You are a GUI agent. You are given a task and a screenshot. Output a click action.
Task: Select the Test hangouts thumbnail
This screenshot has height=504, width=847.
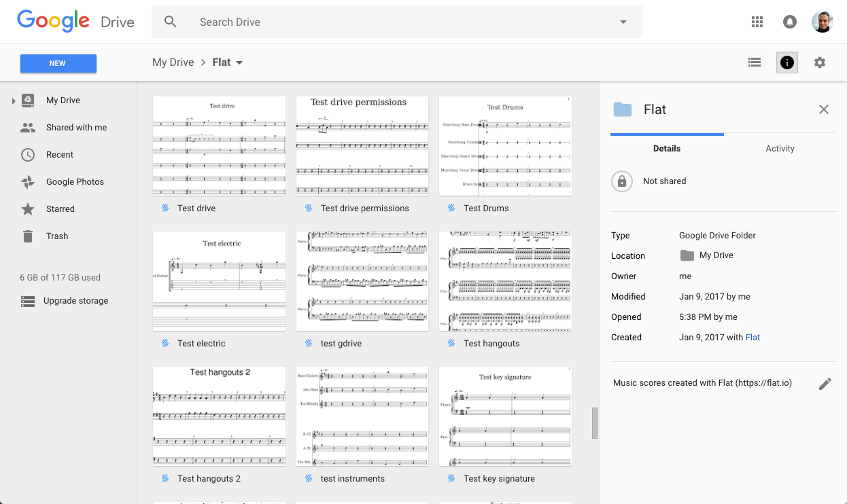pos(505,281)
